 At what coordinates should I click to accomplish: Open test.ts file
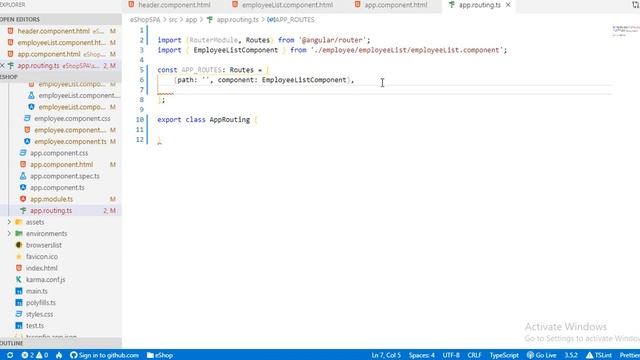tap(35, 325)
